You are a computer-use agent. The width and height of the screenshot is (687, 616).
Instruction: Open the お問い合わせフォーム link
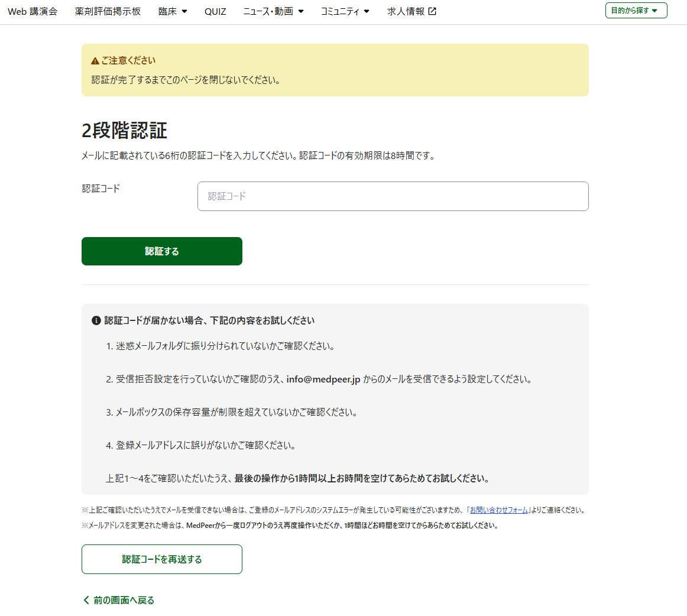[498, 510]
